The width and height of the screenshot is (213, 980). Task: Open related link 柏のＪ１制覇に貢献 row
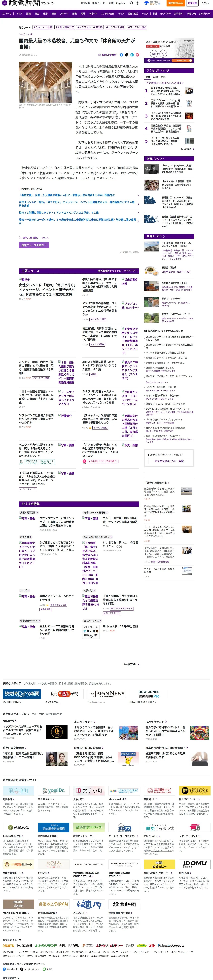pyautogui.click(x=79, y=213)
